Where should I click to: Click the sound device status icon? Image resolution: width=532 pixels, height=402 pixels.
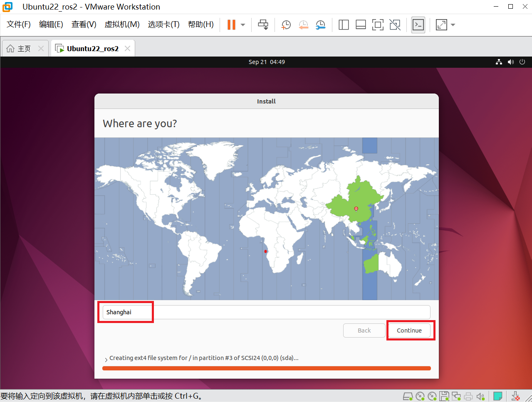tap(480, 396)
